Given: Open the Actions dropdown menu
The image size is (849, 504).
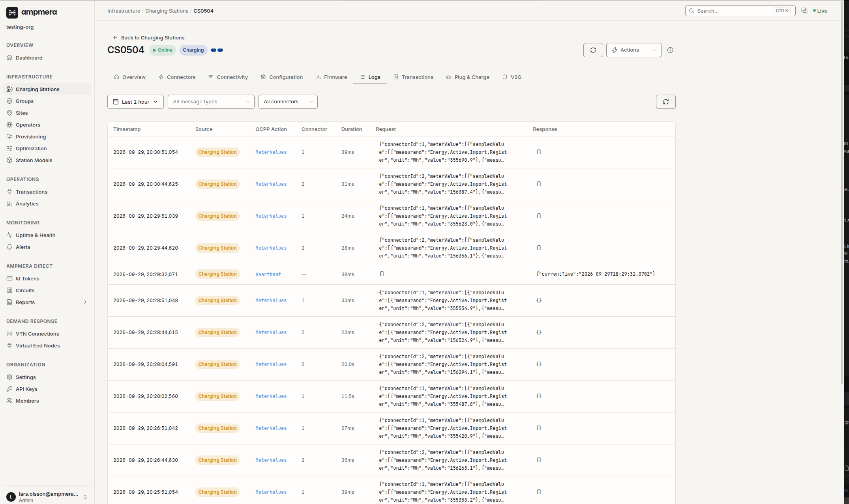Looking at the screenshot, I should (634, 50).
